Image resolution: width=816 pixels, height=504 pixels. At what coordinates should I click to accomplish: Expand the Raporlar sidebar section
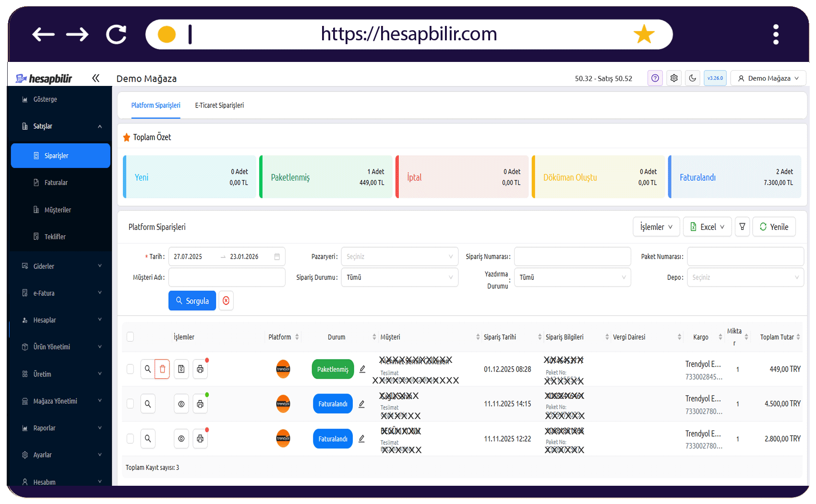point(60,428)
